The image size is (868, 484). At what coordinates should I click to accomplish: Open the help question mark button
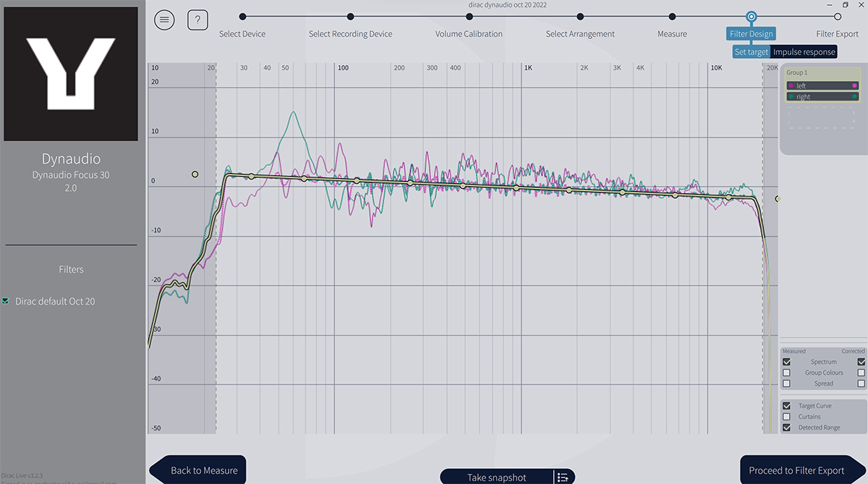197,20
